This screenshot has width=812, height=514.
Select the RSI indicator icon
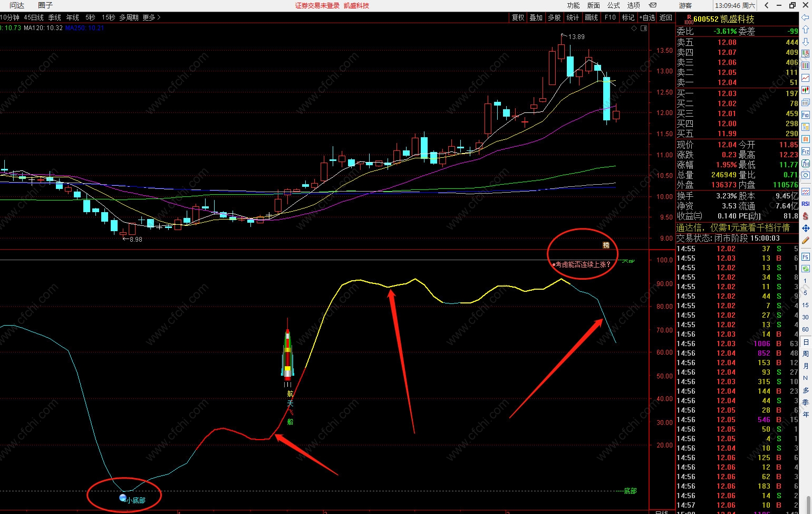(805, 203)
